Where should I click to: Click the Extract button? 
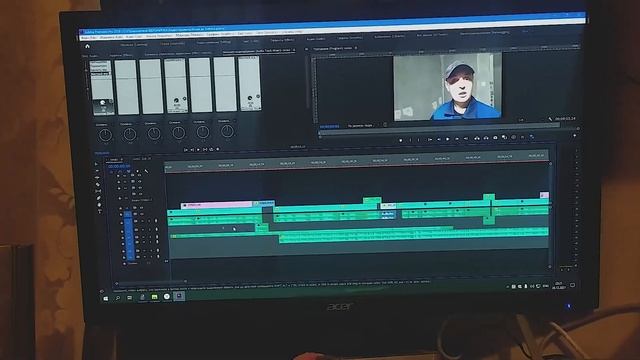tap(486, 138)
